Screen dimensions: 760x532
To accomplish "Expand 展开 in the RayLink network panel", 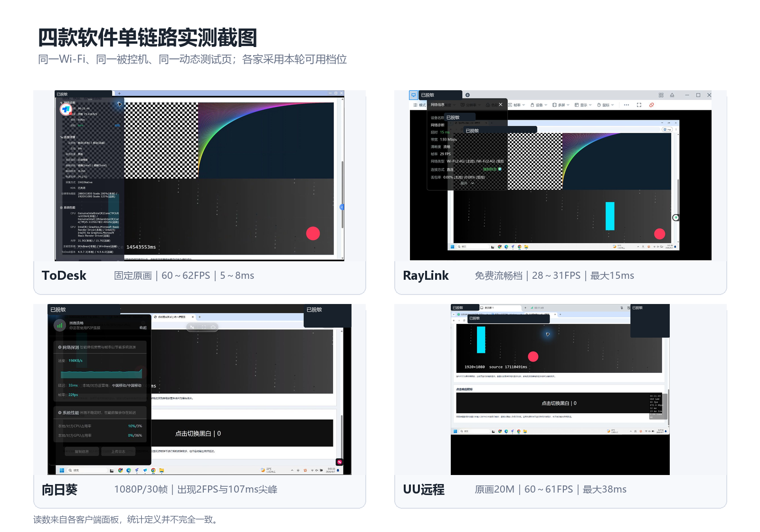I will 467,183.
